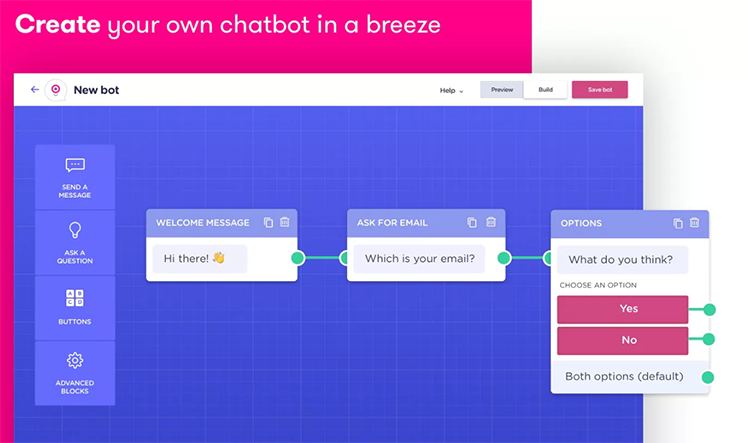Add a Buttons block

point(75,308)
